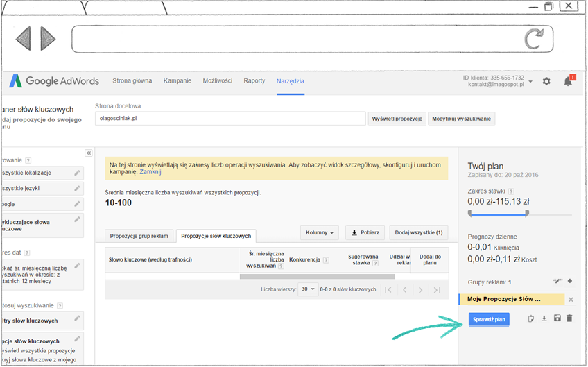Open the Kampanie menu item
588x367 pixels.
[x=178, y=80]
